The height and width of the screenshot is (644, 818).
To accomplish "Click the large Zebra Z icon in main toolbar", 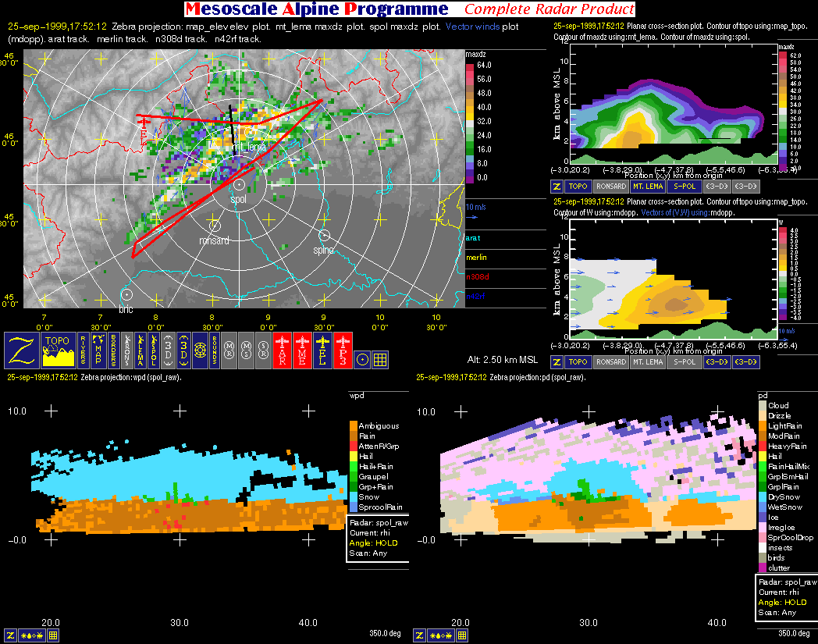I will click(23, 350).
